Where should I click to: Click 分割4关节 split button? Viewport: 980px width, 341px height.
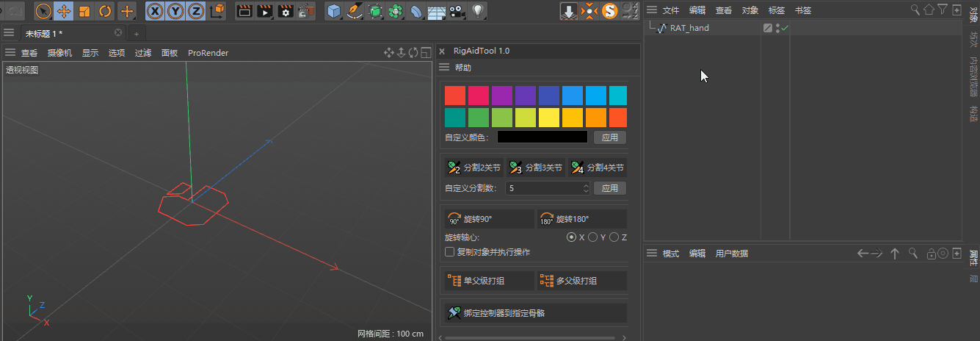pyautogui.click(x=598, y=168)
